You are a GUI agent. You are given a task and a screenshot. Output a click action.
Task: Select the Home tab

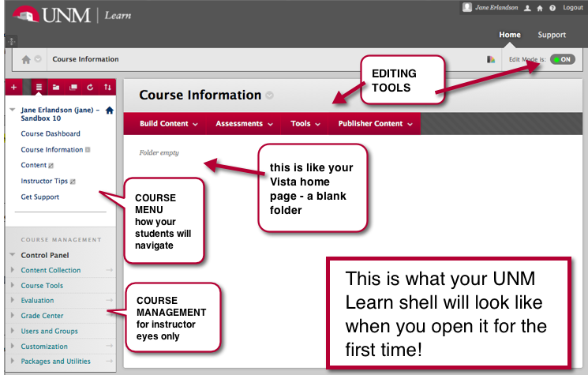click(x=510, y=35)
